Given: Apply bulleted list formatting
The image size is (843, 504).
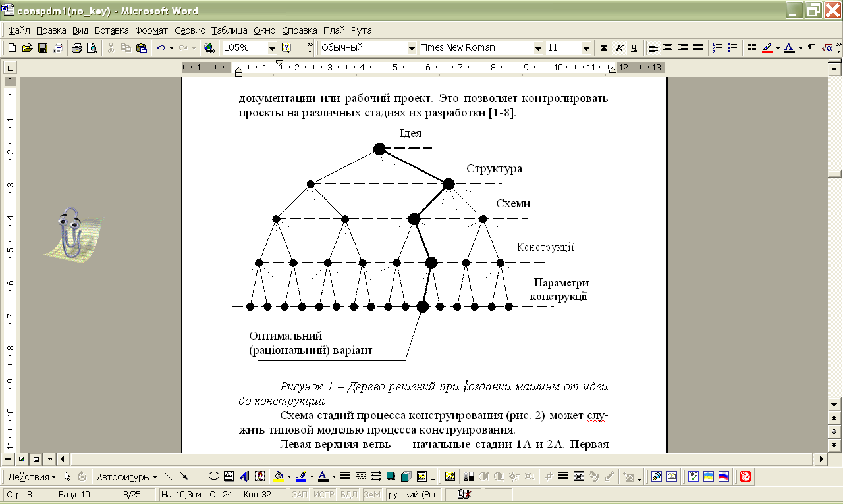Looking at the screenshot, I should (732, 48).
